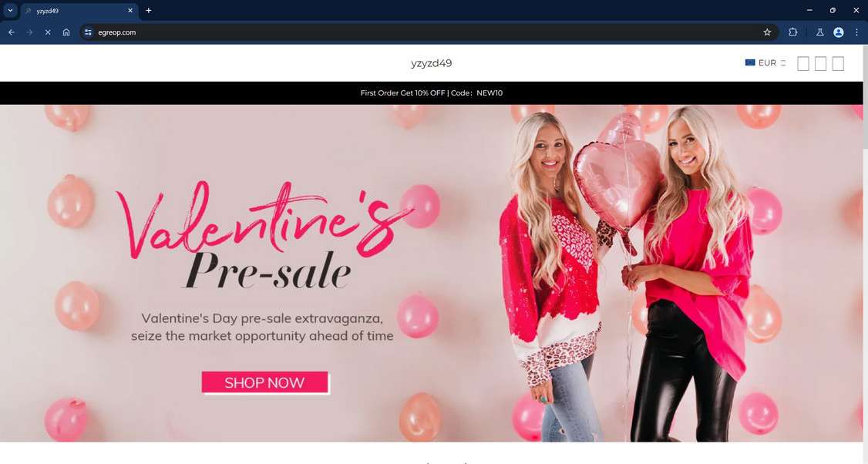The height and width of the screenshot is (464, 868).
Task: Open a new browser tab
Action: (x=148, y=10)
